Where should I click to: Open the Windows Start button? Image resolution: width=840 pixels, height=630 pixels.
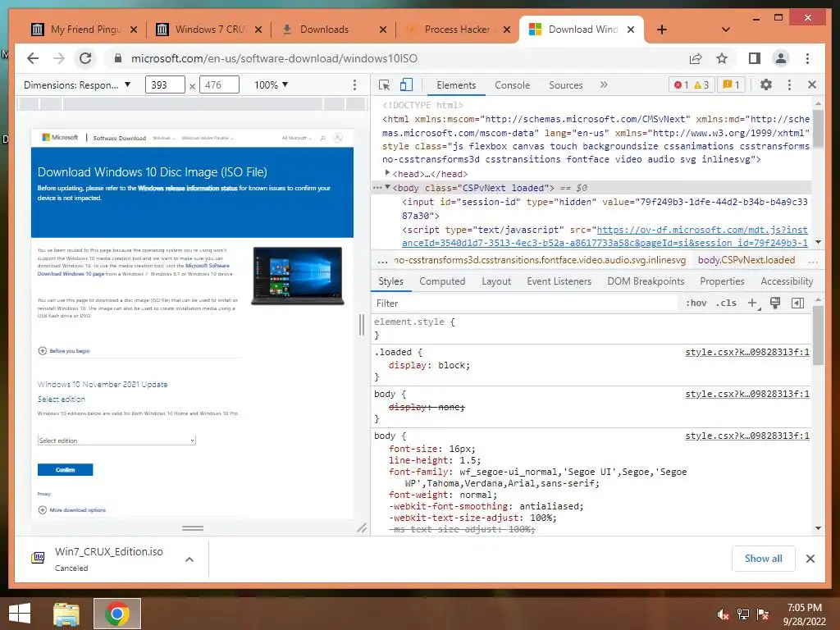(x=20, y=614)
